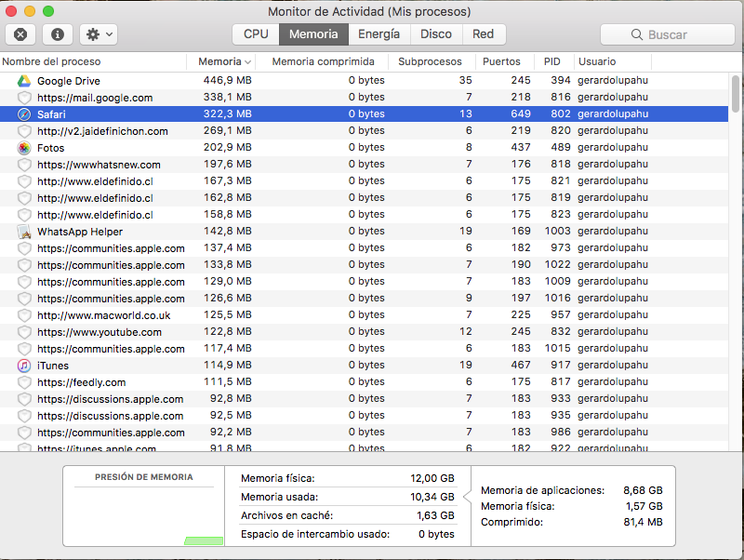Select the Red network tab

click(483, 34)
